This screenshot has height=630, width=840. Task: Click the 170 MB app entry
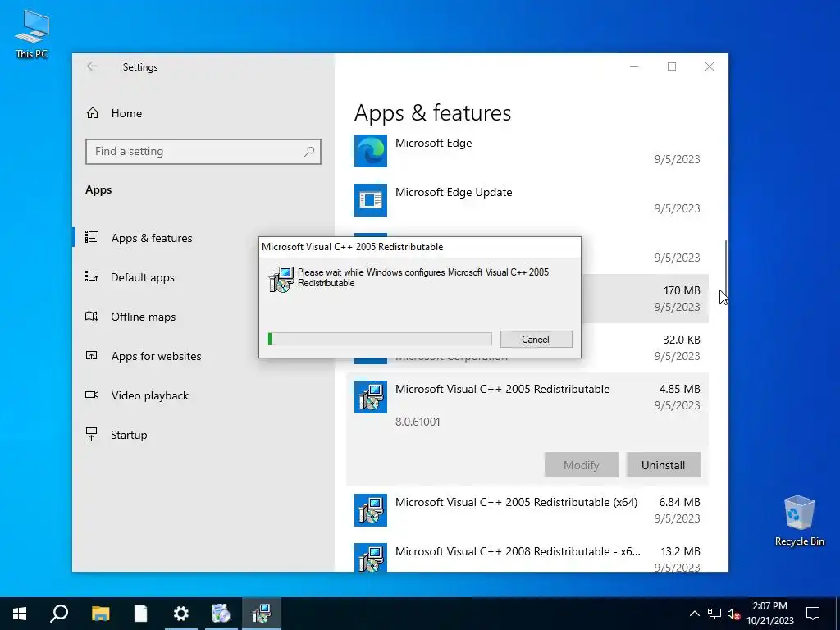point(645,299)
